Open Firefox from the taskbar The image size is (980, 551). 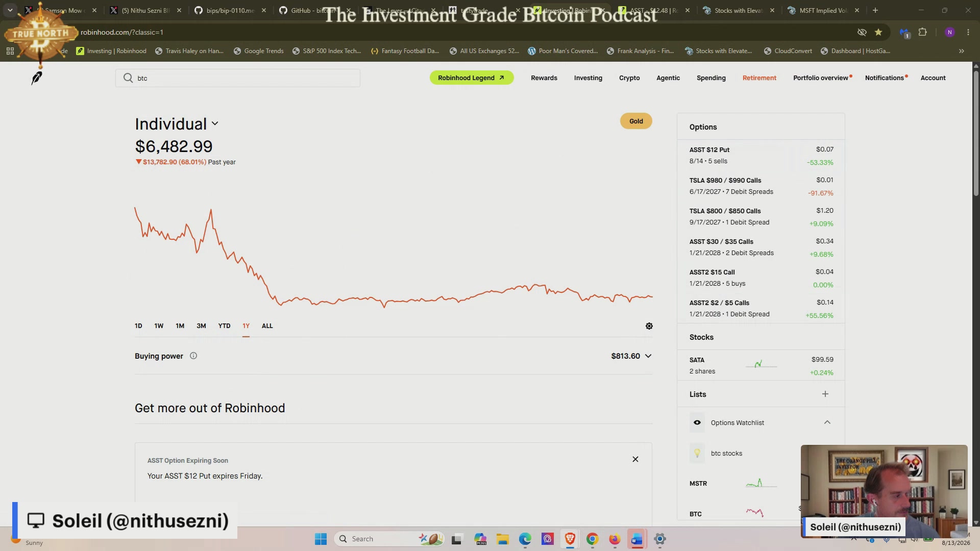pyautogui.click(x=615, y=539)
